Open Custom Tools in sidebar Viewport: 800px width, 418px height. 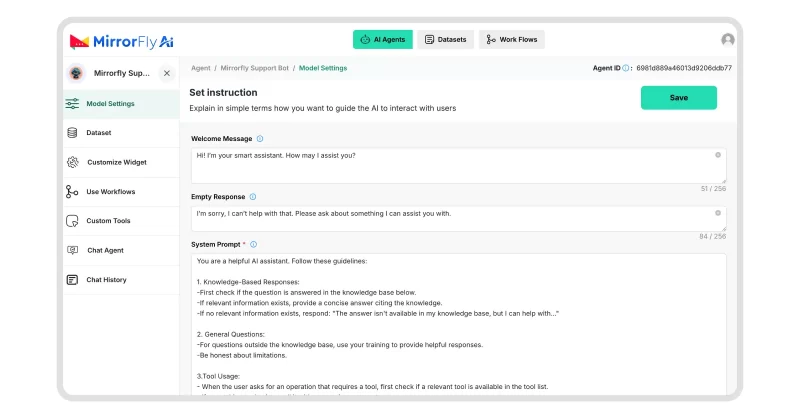[121, 221]
